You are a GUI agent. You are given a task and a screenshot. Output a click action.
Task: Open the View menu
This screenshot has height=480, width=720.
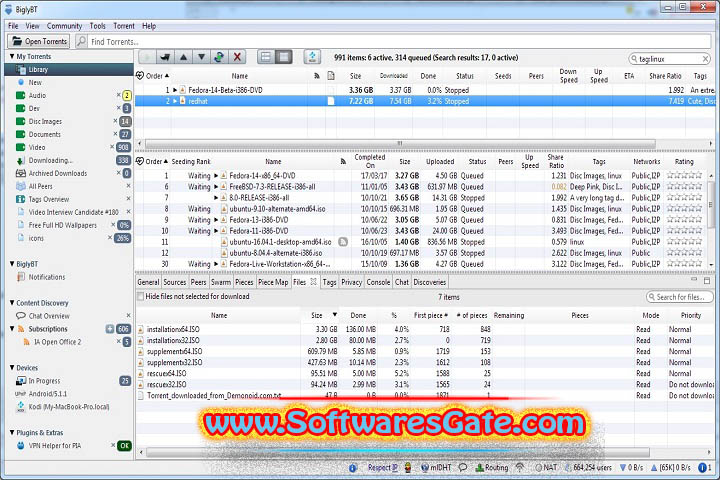(x=33, y=26)
